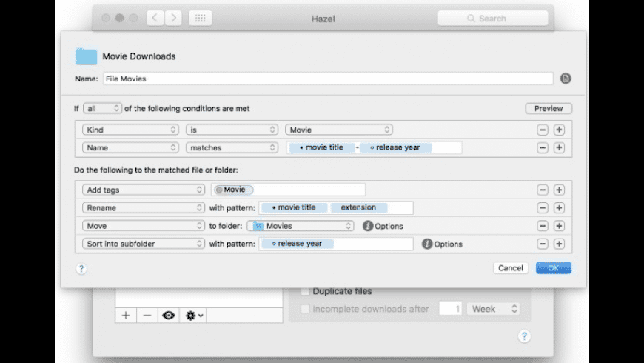Add condition after Kind row with plus button
The image size is (644, 363).
[x=559, y=130]
